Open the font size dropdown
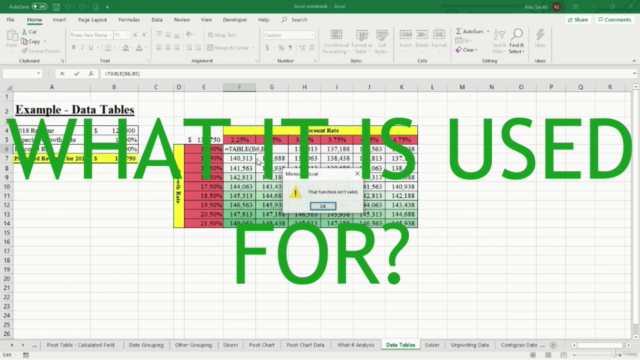 pos(127,35)
